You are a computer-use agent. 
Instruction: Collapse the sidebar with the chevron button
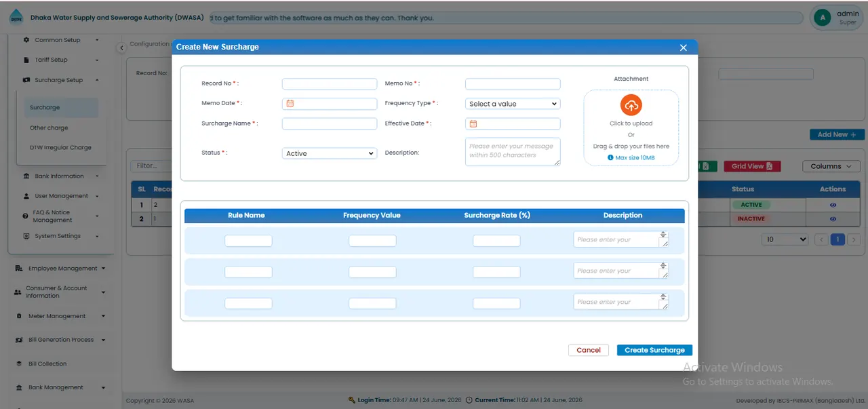coord(121,47)
